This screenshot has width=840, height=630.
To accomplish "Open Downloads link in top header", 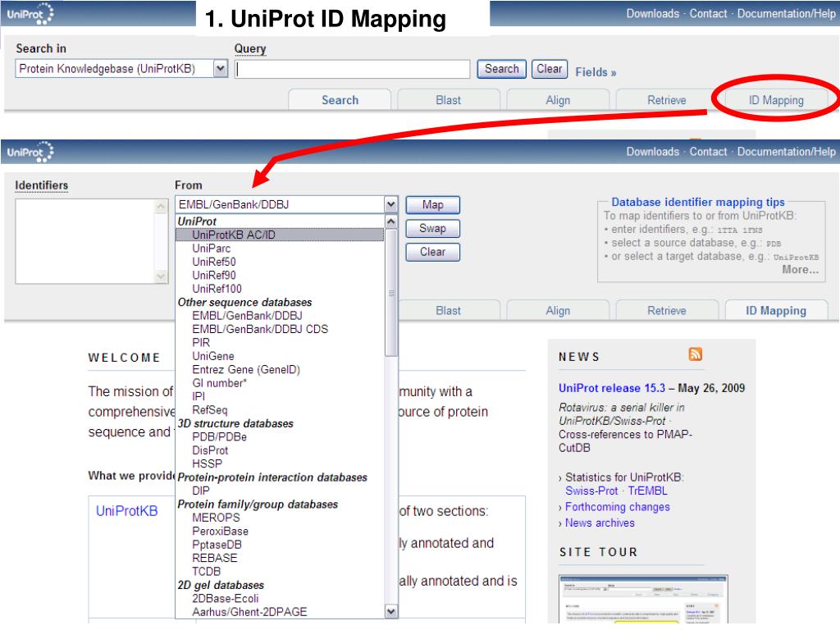I will [652, 13].
